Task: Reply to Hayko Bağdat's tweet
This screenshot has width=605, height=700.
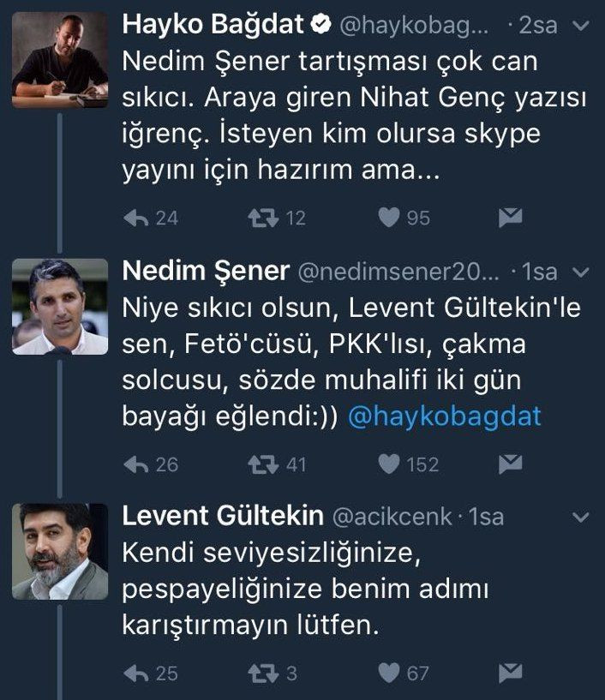Action: pyautogui.click(x=136, y=218)
